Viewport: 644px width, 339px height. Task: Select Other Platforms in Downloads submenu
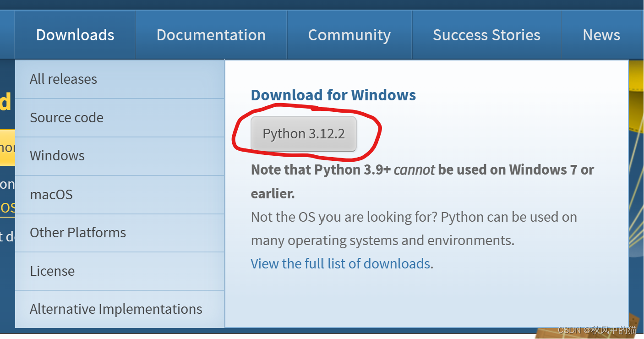click(120, 233)
